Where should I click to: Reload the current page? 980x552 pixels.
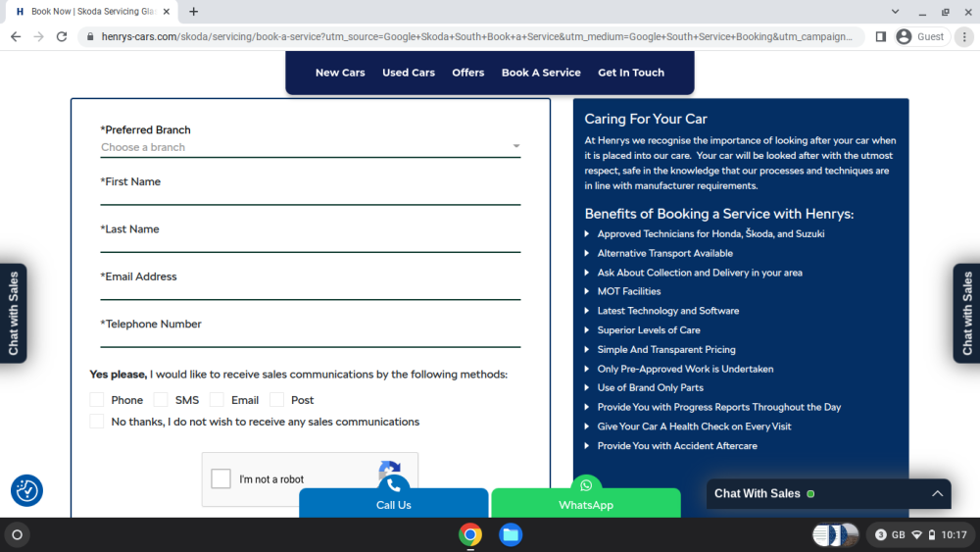point(62,37)
